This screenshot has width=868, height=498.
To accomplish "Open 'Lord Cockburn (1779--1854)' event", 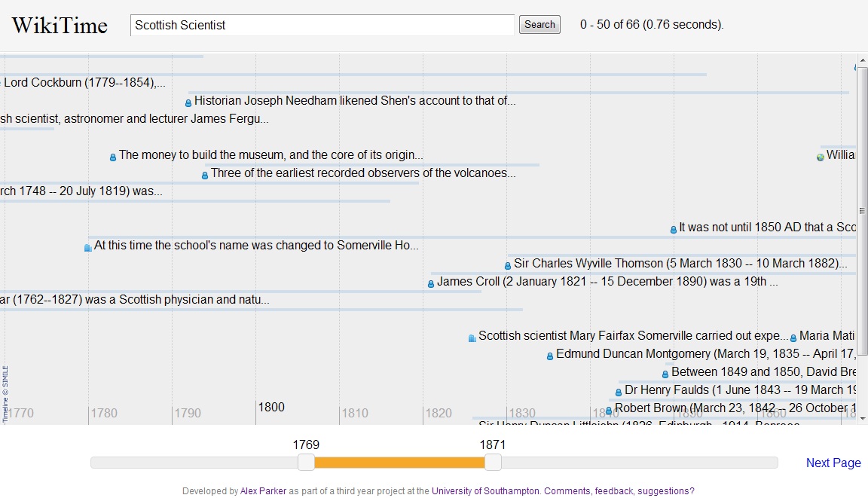I will point(83,82).
